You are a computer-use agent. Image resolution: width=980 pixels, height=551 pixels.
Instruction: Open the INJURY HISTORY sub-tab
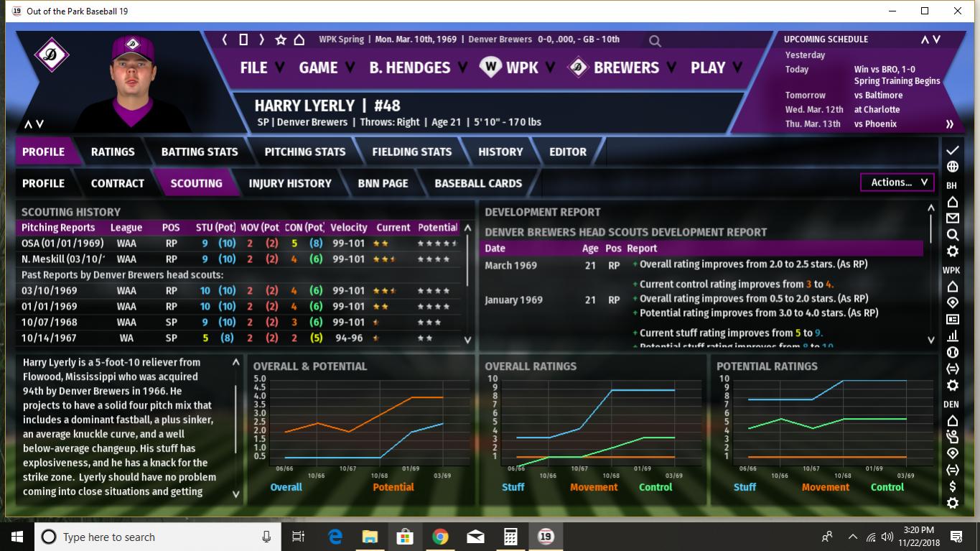(290, 183)
